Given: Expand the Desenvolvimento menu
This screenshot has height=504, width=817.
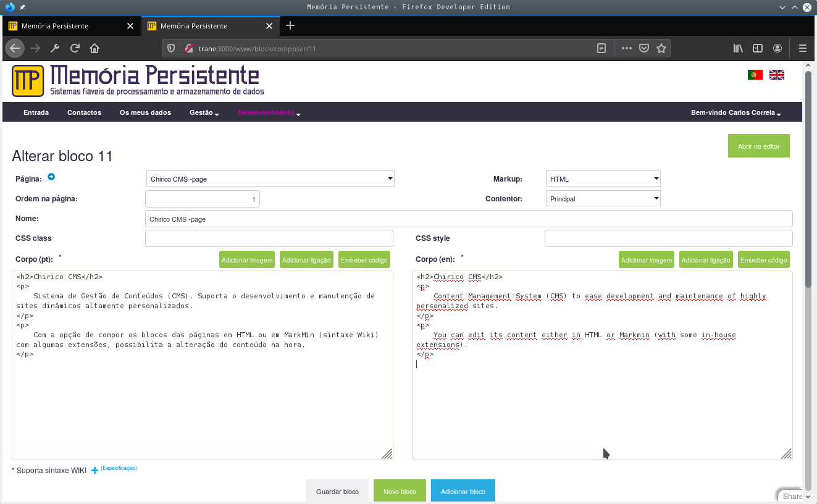Looking at the screenshot, I should (x=269, y=112).
